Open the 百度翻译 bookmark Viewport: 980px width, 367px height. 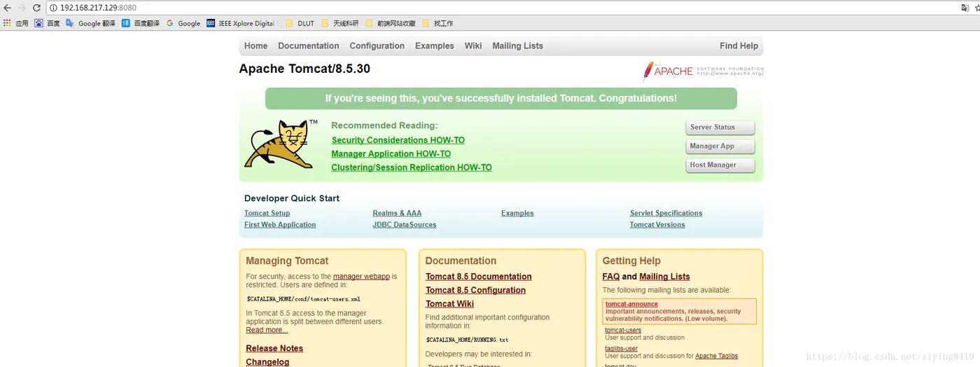(x=141, y=23)
